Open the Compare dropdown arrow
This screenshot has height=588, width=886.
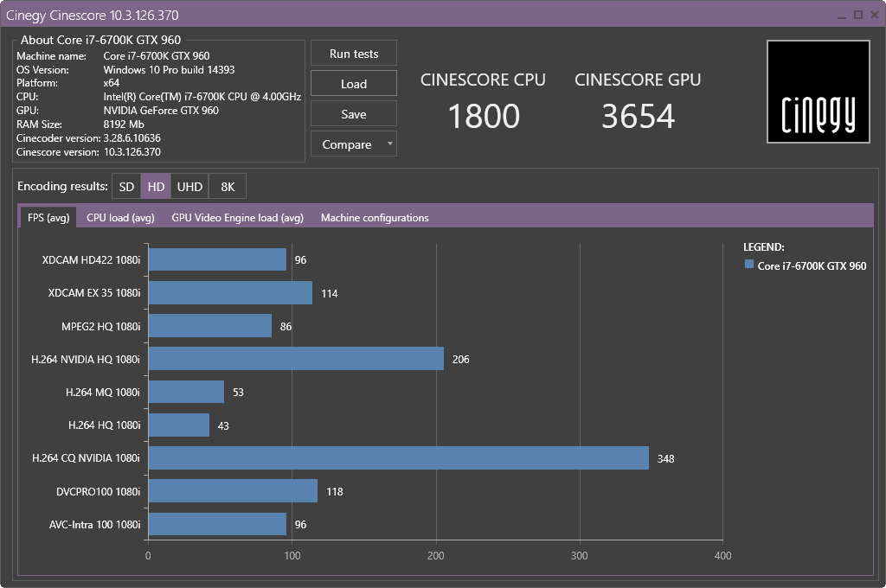point(390,144)
